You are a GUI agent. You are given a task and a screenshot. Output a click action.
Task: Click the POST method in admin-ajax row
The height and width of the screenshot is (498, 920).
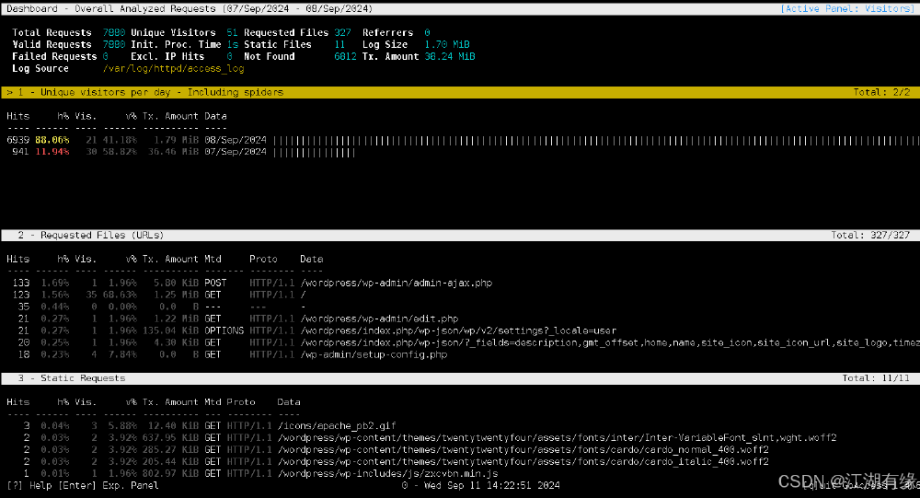coord(215,283)
